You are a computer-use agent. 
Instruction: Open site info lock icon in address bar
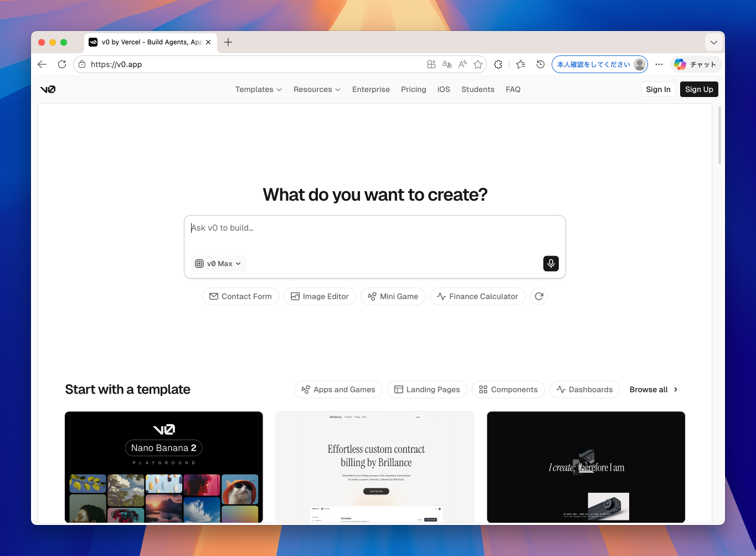(82, 64)
